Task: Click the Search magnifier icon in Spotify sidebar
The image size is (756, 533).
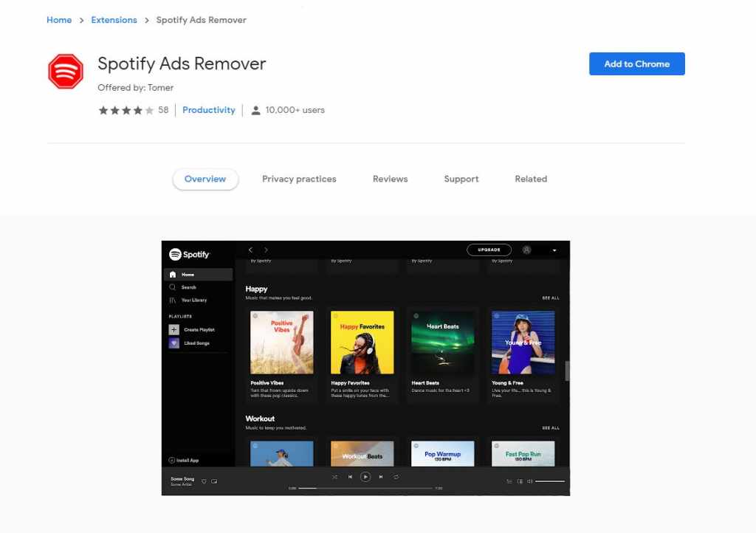Action: pos(173,287)
